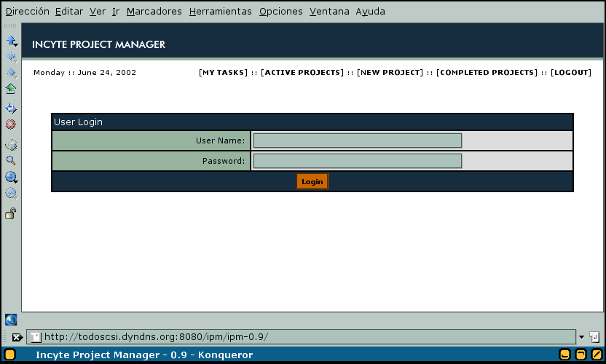Viewport: 606px width, 364px height.
Task: Go to the Home page icon
Action: (11, 89)
